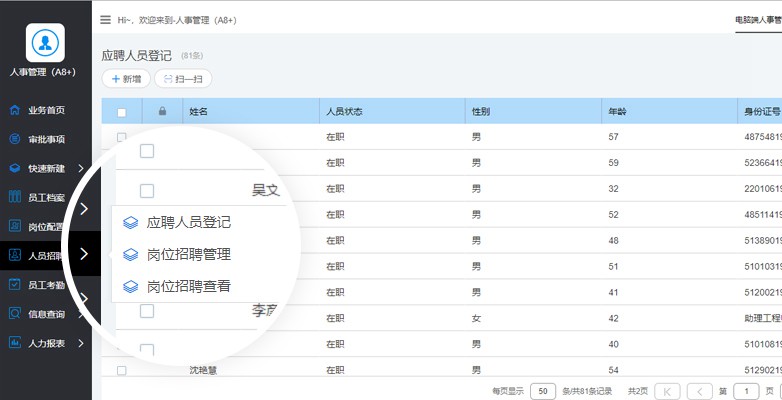The height and width of the screenshot is (400, 782).
Task: Open 信息查询 in the sidebar
Action: pyautogui.click(x=46, y=314)
